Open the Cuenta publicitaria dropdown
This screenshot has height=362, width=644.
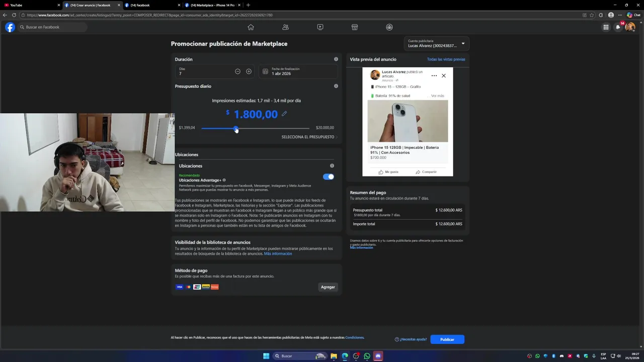pyautogui.click(x=436, y=44)
